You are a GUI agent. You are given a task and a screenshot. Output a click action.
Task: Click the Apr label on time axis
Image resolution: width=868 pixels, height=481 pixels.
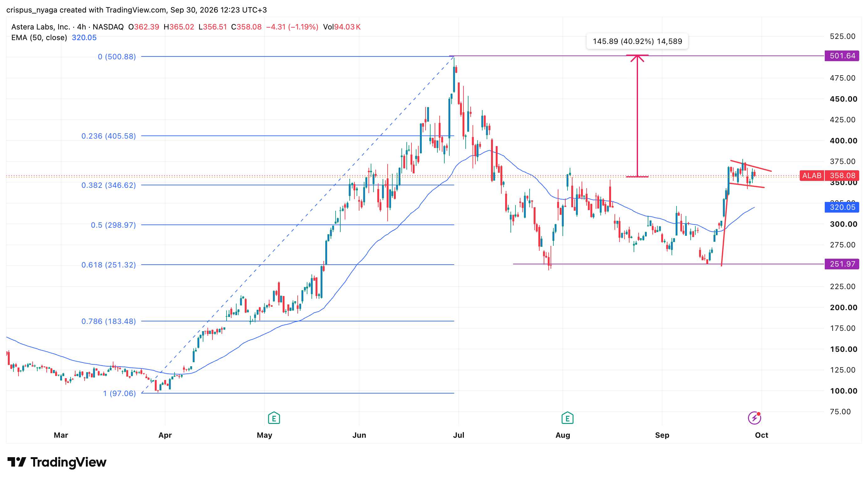tap(165, 435)
